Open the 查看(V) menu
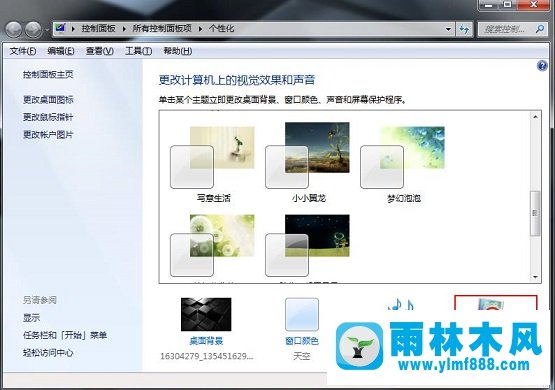 pyautogui.click(x=99, y=51)
